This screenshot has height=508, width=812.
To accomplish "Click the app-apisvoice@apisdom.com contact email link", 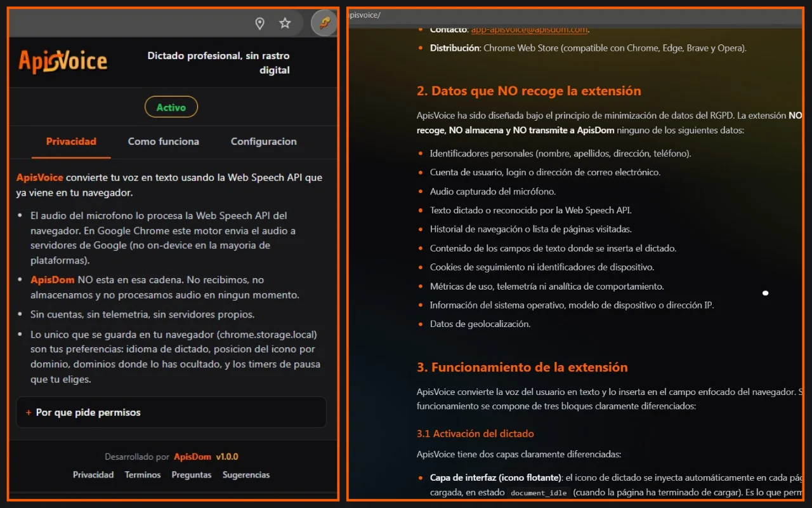I will (x=530, y=29).
